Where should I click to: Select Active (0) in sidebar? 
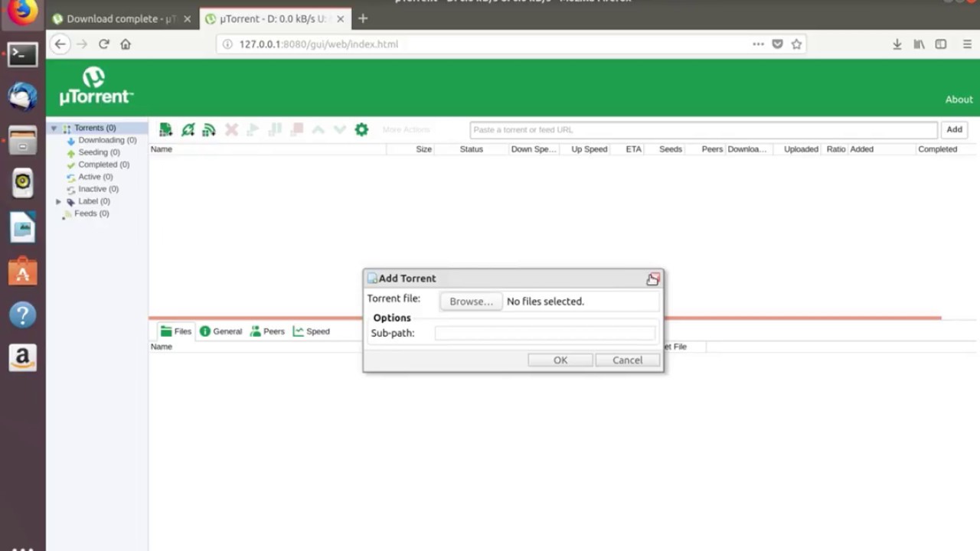[95, 177]
